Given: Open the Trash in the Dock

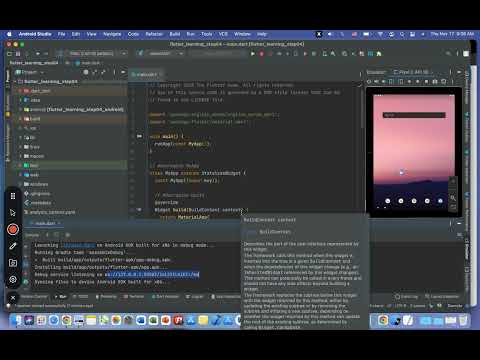Looking at the screenshot, I should pos(463,320).
